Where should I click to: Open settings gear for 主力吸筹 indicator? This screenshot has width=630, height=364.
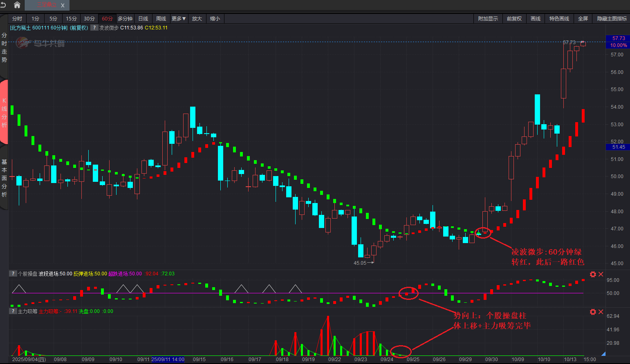tap(593, 312)
